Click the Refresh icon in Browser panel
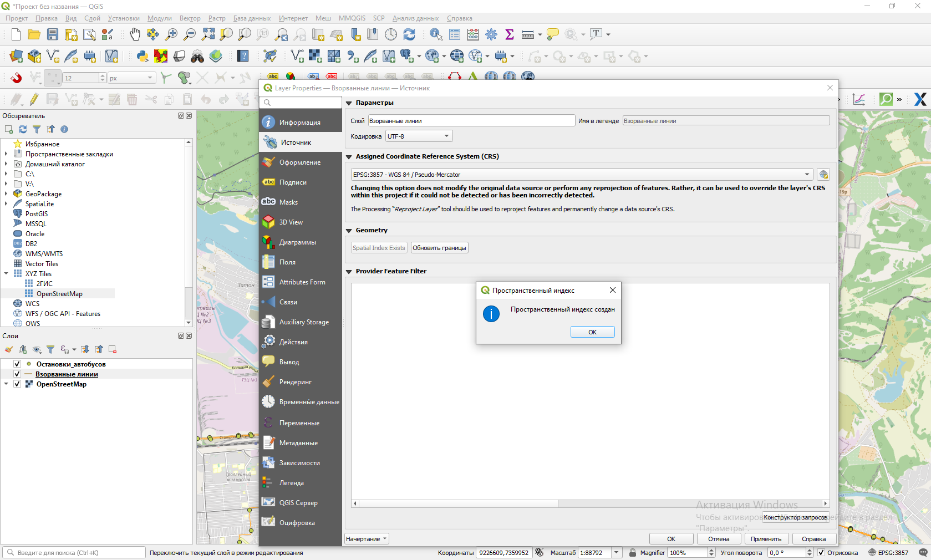The height and width of the screenshot is (560, 931). (x=23, y=129)
